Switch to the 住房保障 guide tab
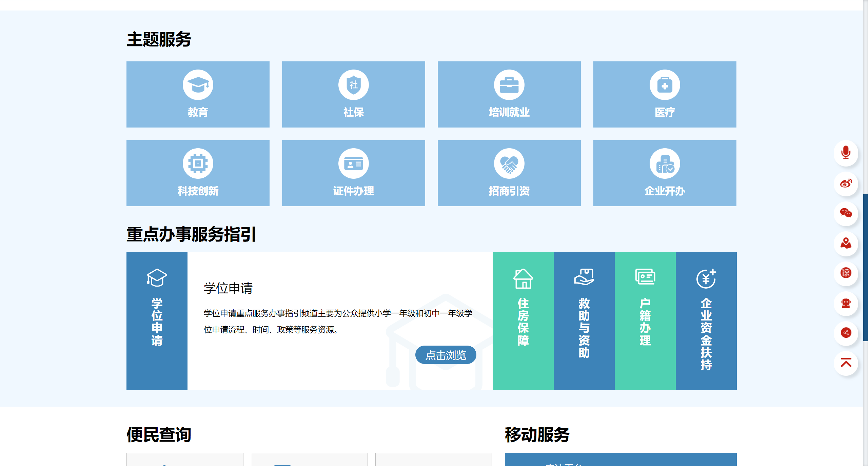 [523, 321]
